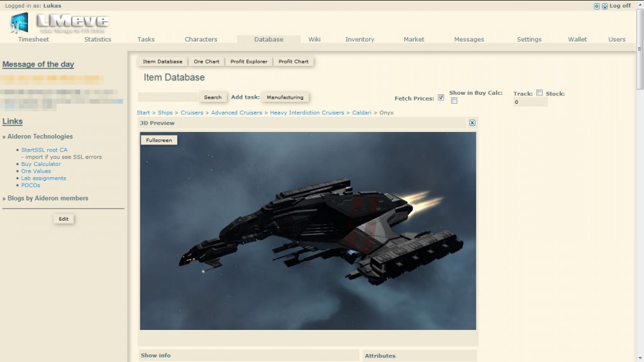Select the Database tab in the main navigation
This screenshot has height=362, width=644.
tap(269, 40)
